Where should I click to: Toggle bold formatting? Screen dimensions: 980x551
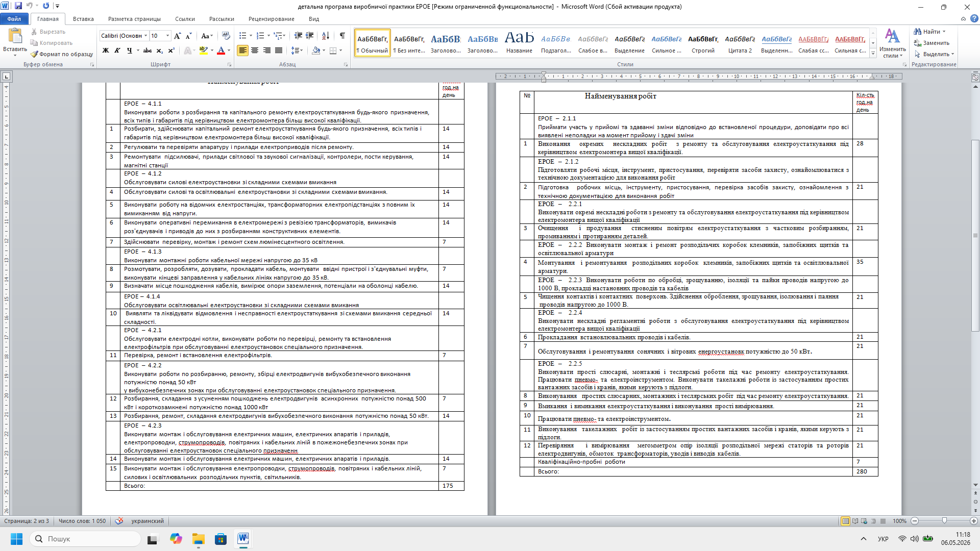[106, 51]
